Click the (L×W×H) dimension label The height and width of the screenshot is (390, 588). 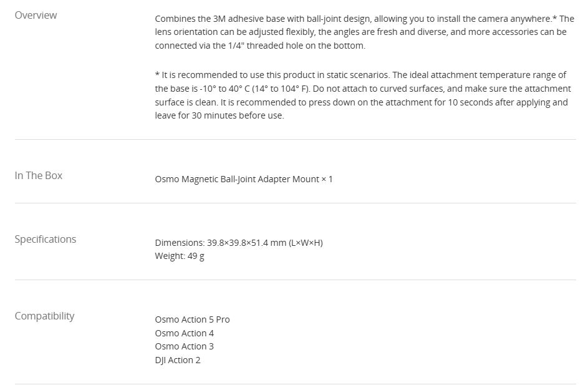[306, 243]
